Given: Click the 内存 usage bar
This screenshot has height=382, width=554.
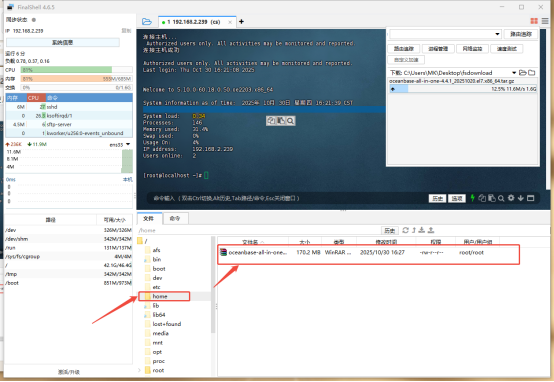Looking at the screenshot, I should [x=76, y=78].
